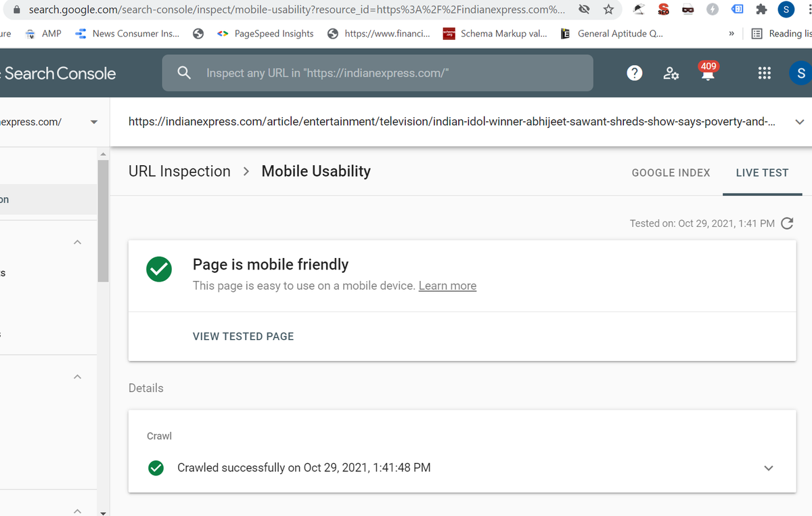Click the Search Console logo text
The width and height of the screenshot is (812, 516).
pyautogui.click(x=60, y=74)
